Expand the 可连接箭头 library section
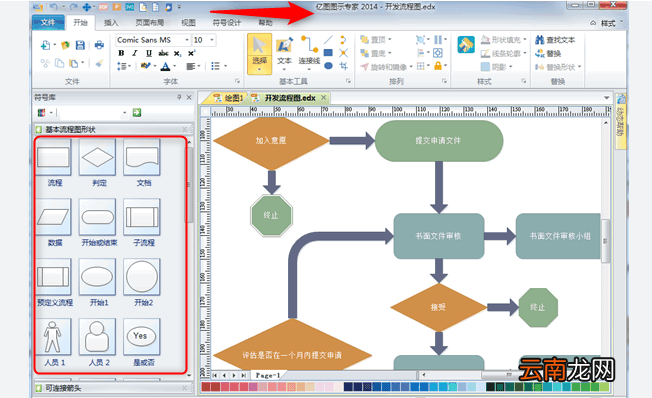652x398 pixels. pos(112,388)
